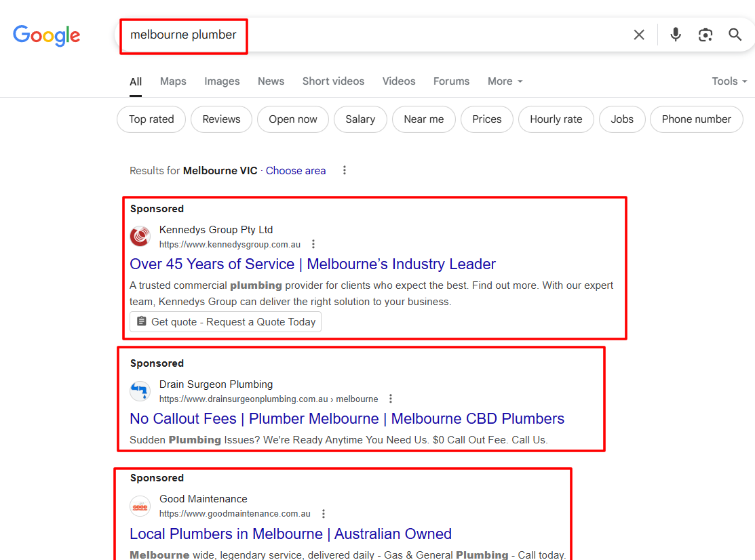Viewport: 755px width, 560px height.
Task: Open the three-dot menu beside drainsurgeonplumbing.com.au
Action: (x=391, y=399)
